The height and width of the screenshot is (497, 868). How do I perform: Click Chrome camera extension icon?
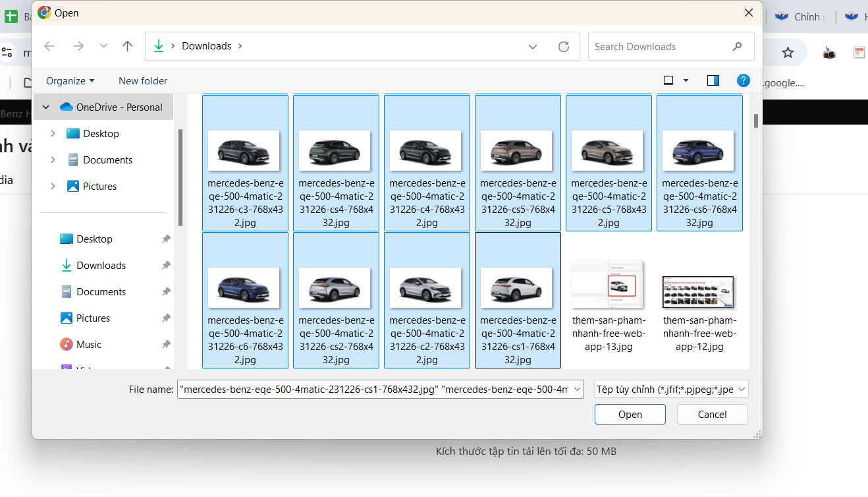click(828, 53)
